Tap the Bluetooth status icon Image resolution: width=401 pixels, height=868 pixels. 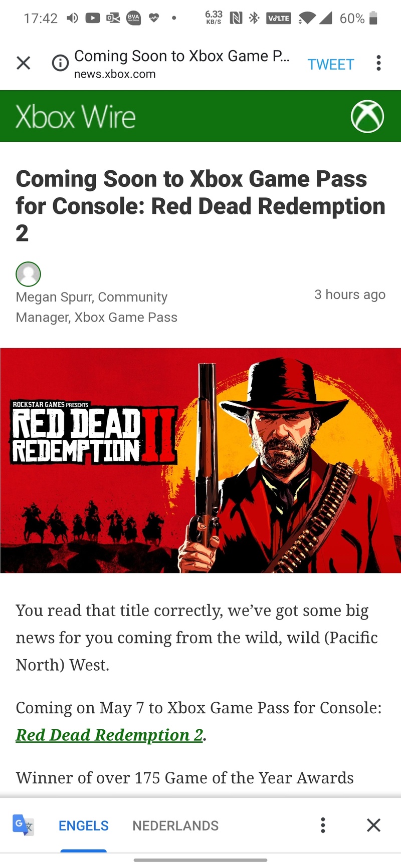click(x=254, y=19)
